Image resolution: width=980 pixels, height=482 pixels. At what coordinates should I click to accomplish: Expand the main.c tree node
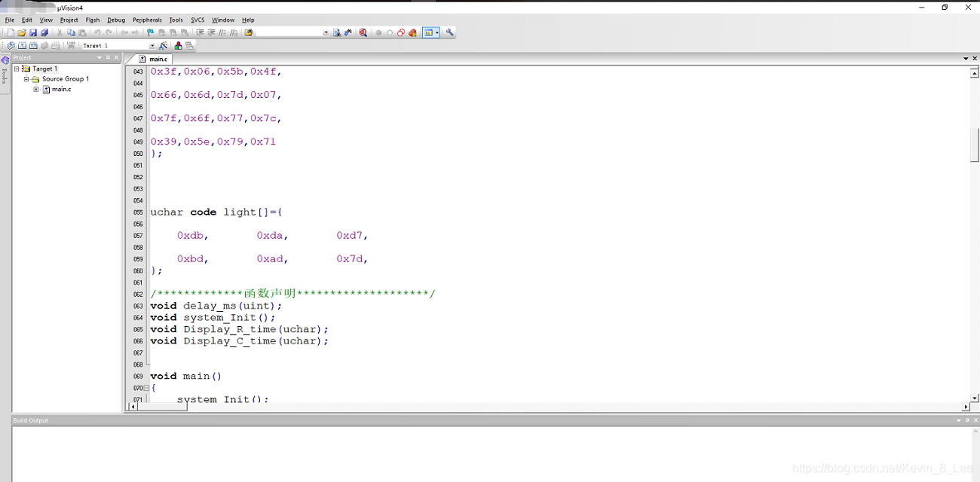pos(36,89)
